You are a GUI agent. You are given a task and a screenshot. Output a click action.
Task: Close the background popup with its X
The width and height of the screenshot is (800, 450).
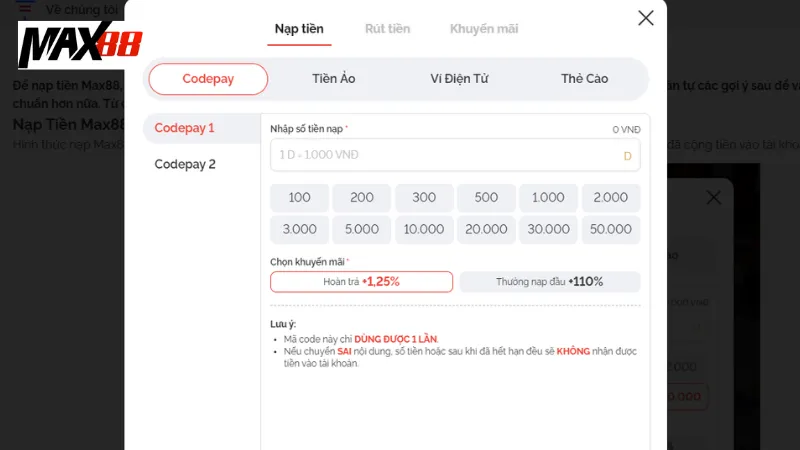[x=714, y=197]
